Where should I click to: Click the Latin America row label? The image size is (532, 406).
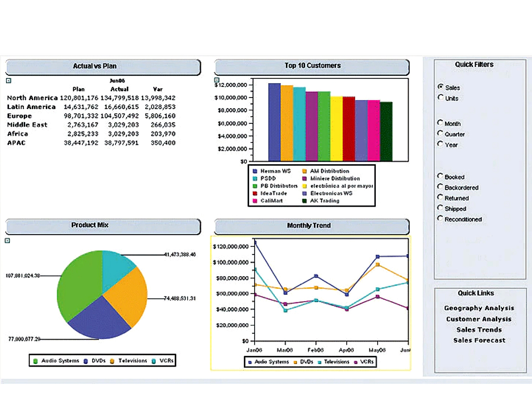pos(31,107)
